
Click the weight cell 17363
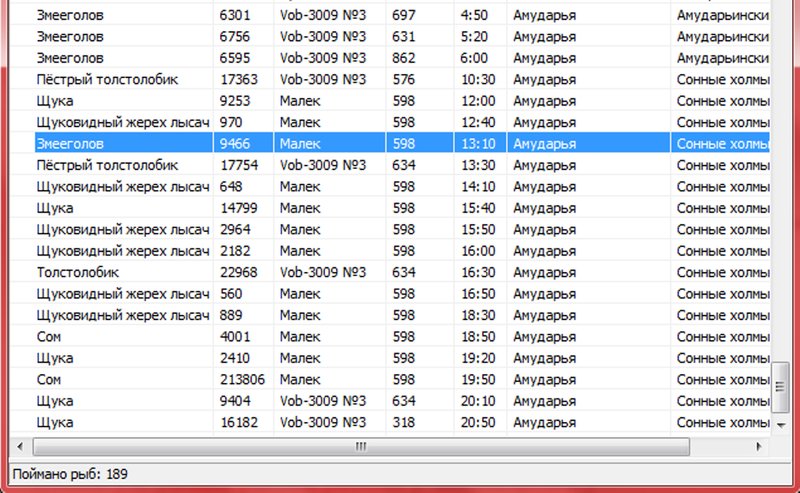click(x=239, y=80)
